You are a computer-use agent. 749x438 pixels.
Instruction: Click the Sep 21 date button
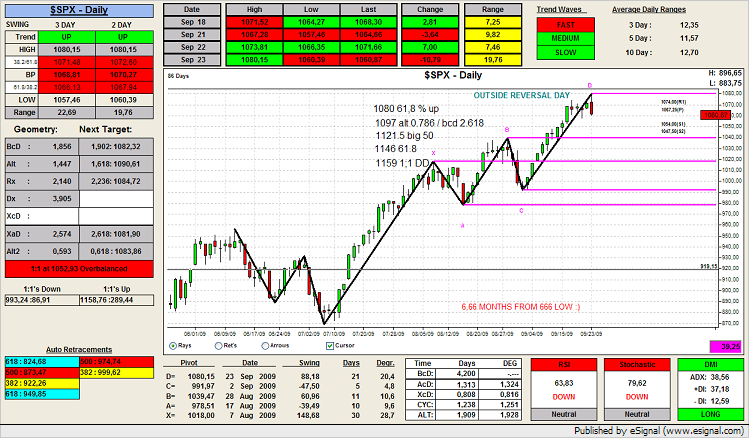pyautogui.click(x=193, y=34)
